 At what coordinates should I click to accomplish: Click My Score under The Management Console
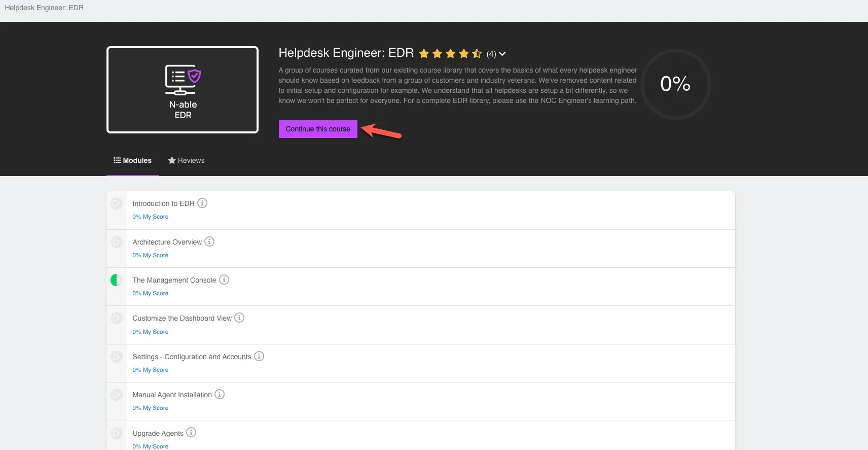[151, 293]
